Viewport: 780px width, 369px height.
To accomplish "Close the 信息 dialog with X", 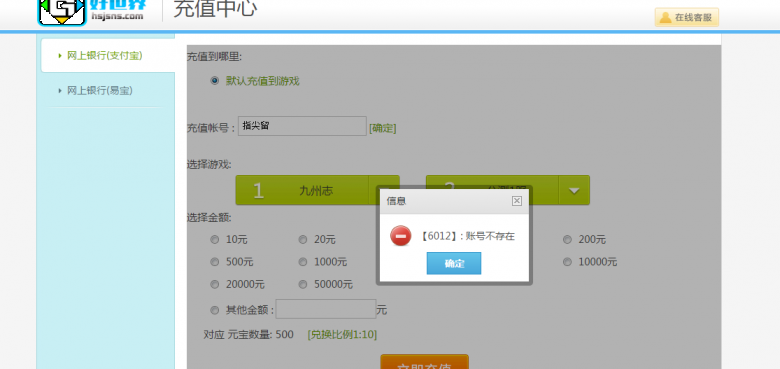I will tap(517, 200).
